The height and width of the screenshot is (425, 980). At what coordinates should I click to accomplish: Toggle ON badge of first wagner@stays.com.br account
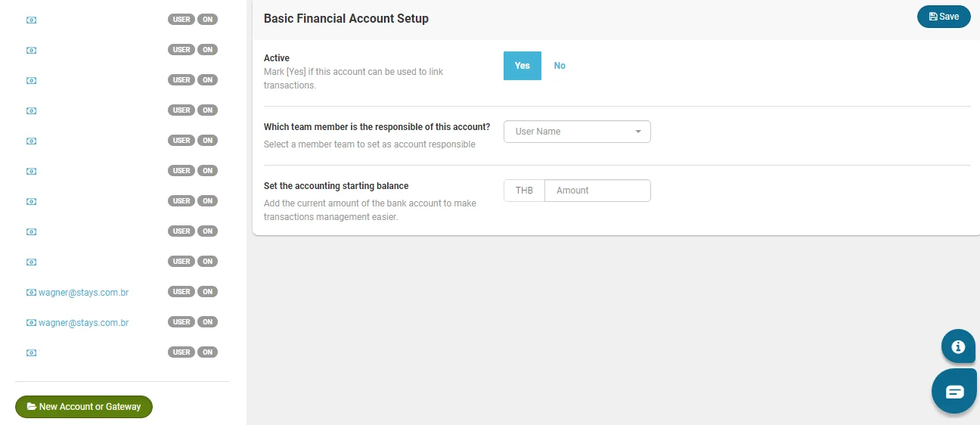click(208, 292)
